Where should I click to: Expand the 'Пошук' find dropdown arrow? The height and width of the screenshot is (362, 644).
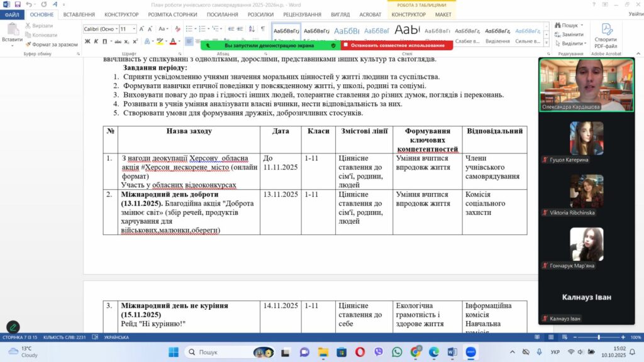click(583, 26)
